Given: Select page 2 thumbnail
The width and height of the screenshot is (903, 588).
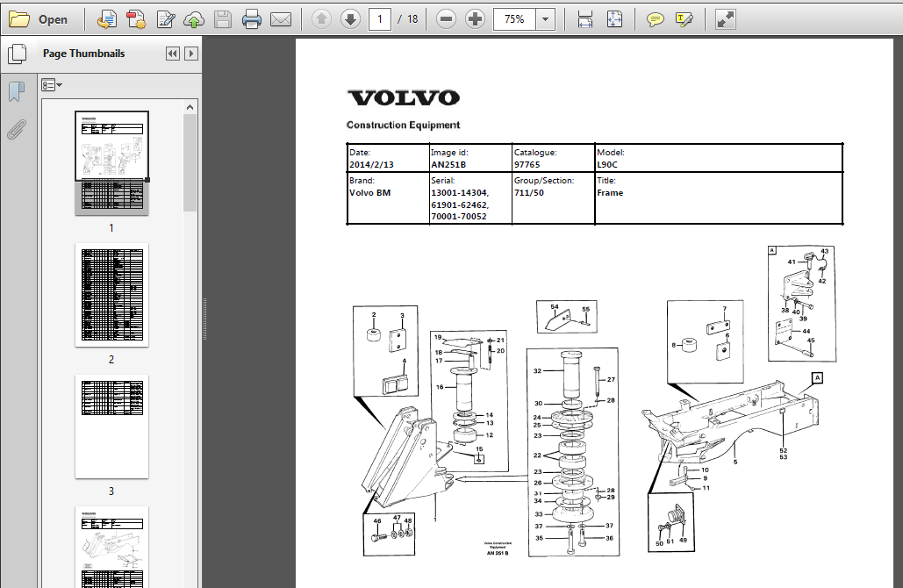Looking at the screenshot, I should pyautogui.click(x=111, y=295).
